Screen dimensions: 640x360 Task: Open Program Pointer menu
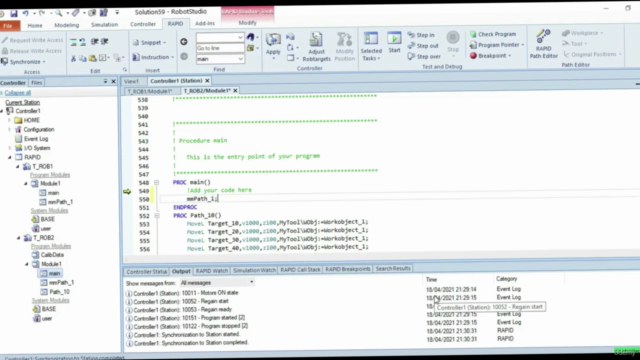tap(497, 44)
